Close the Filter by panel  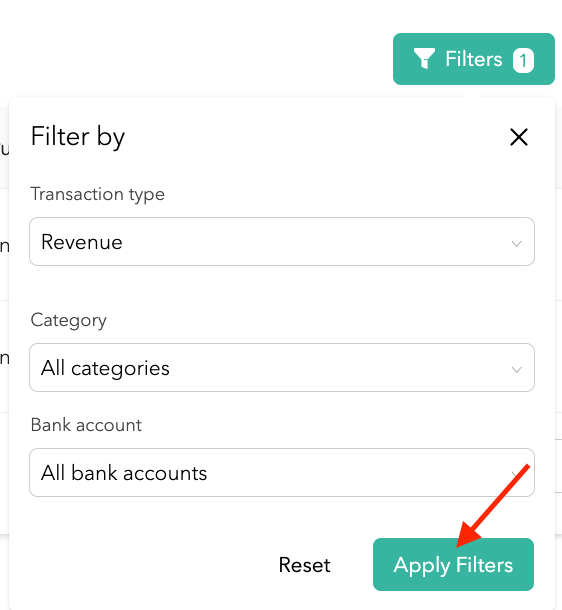coord(519,137)
